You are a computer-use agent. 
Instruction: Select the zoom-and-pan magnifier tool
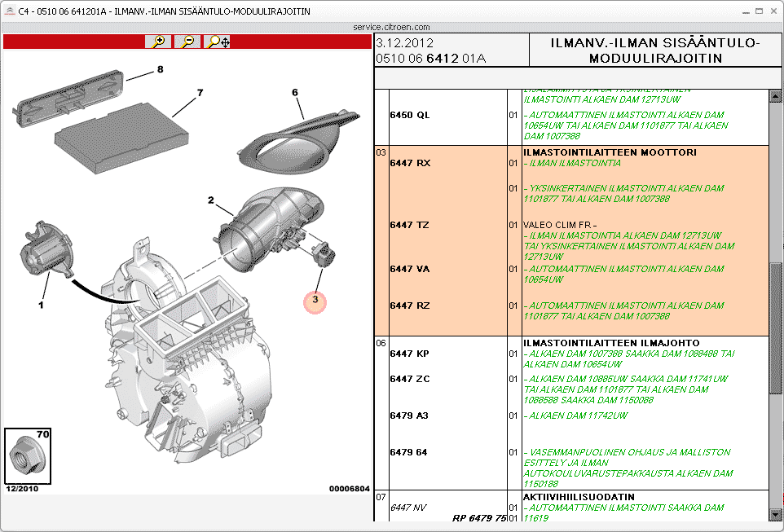(x=218, y=42)
